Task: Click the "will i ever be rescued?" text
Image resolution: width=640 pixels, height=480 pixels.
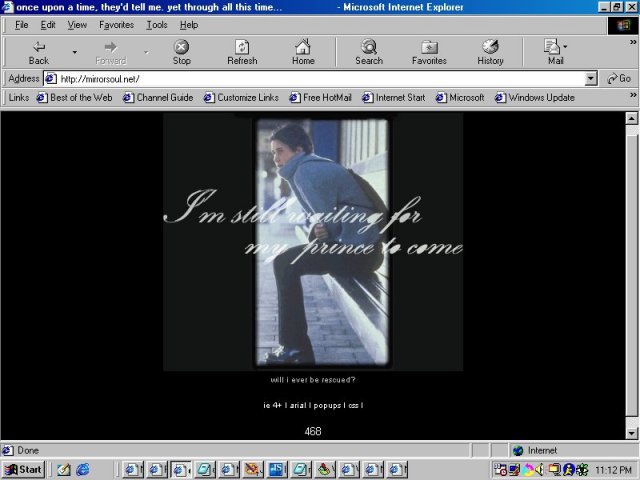Action: [312, 380]
